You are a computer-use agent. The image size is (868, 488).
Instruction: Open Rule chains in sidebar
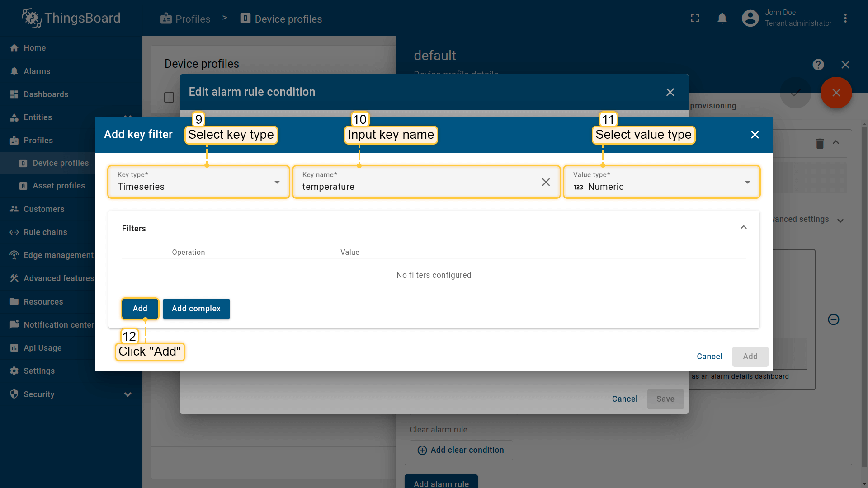click(x=45, y=232)
